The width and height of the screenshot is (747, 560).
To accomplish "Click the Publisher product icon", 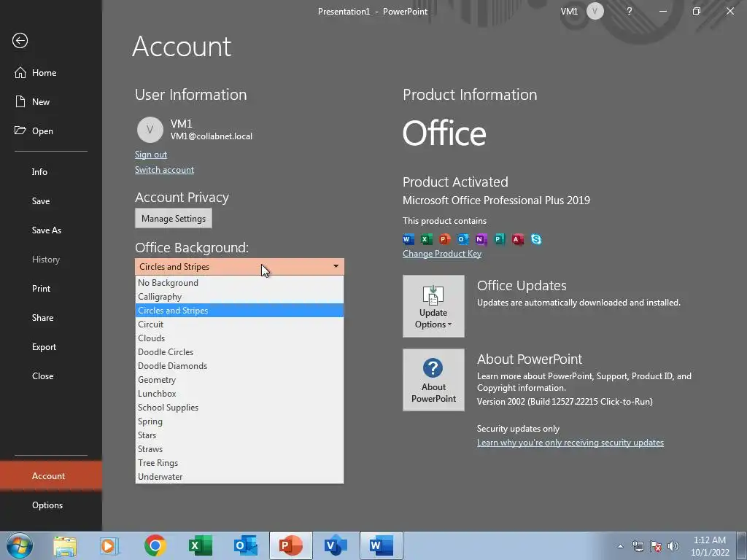I will coord(499,239).
